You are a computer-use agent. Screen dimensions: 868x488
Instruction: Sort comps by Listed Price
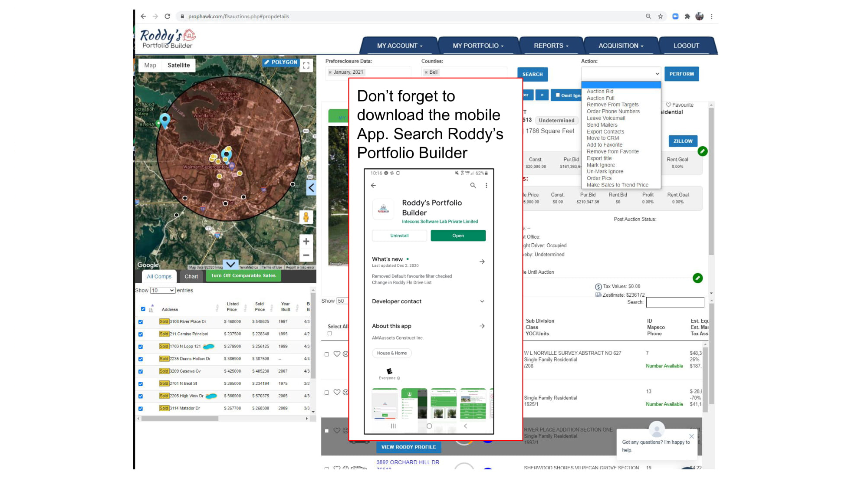coord(232,307)
